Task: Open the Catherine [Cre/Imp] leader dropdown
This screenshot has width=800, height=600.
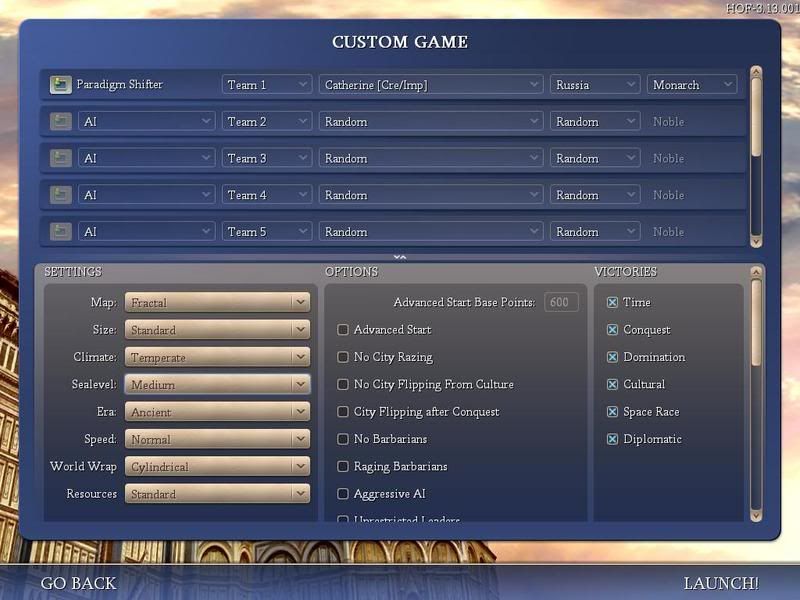Action: (431, 85)
